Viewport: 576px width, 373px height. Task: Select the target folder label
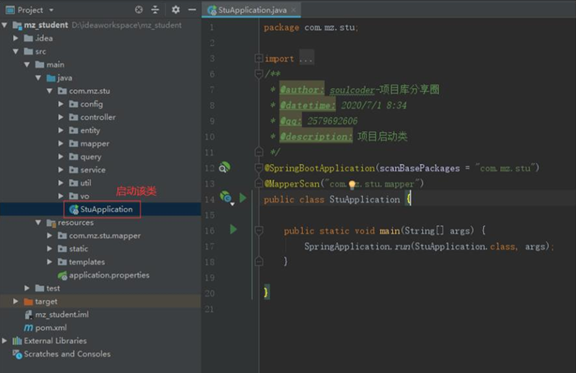(x=46, y=302)
